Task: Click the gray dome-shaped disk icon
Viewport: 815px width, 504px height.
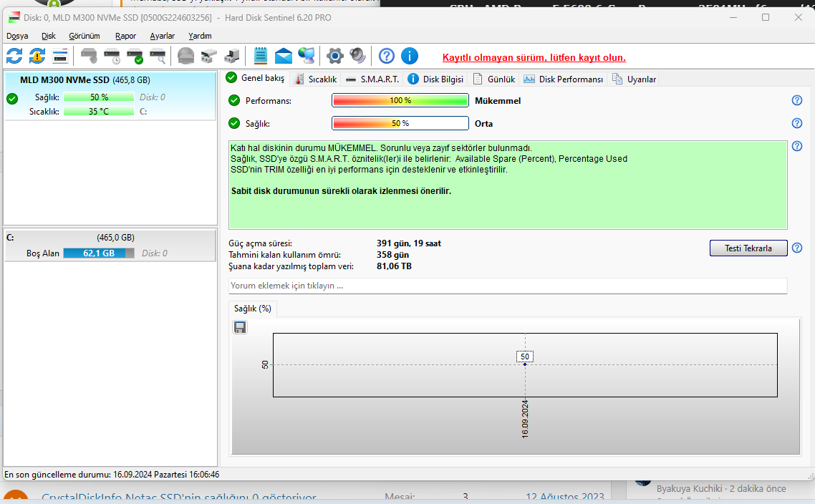Action: [185, 56]
